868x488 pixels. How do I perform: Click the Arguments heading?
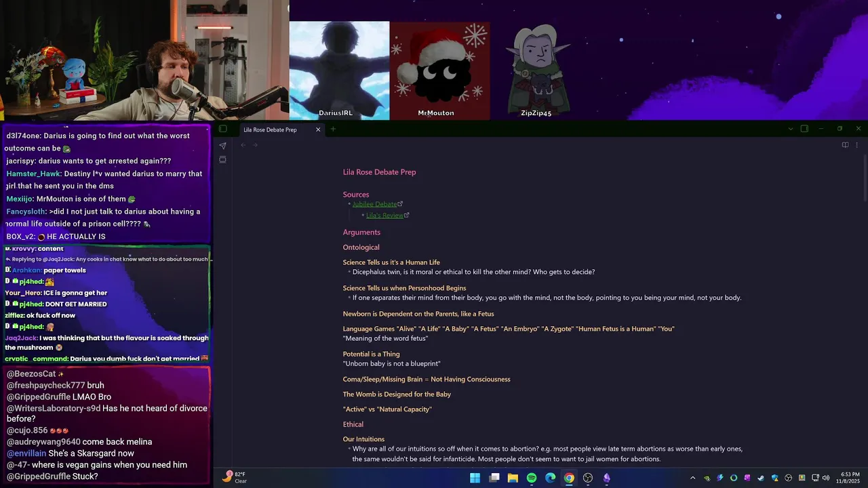coord(361,232)
